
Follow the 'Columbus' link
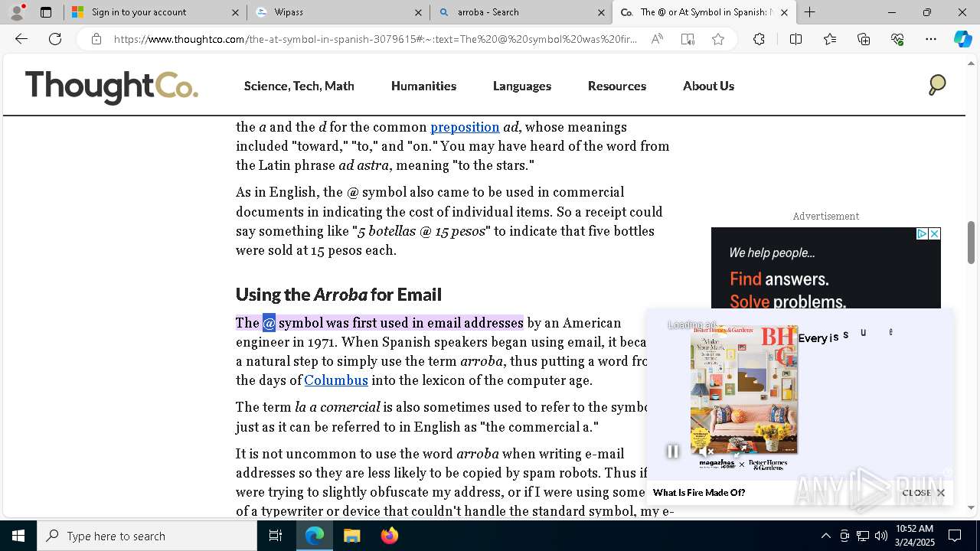pos(336,380)
